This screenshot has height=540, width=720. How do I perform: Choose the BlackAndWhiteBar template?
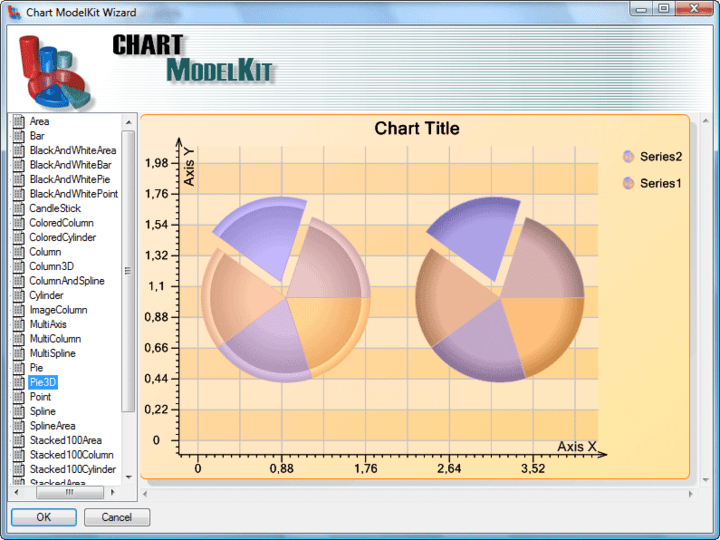[x=70, y=165]
